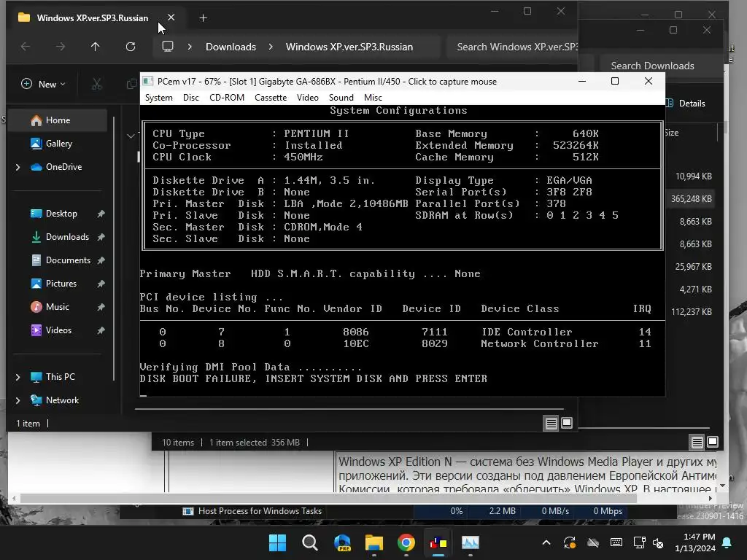Image resolution: width=747 pixels, height=560 pixels.
Task: Open the PCem Misc menu
Action: pyautogui.click(x=373, y=98)
